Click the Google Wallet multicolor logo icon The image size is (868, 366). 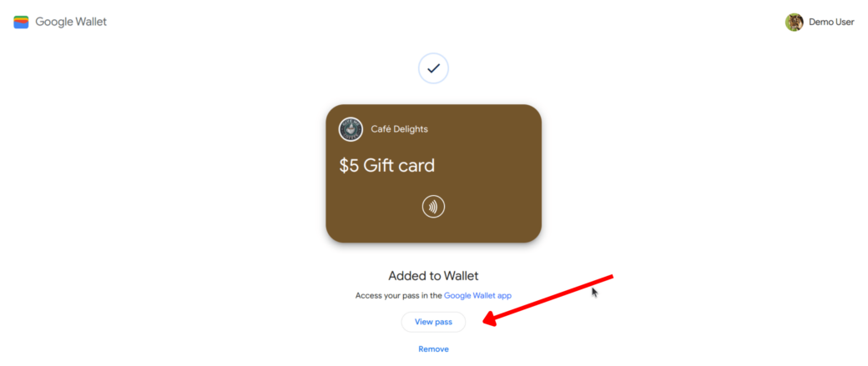pyautogui.click(x=21, y=23)
